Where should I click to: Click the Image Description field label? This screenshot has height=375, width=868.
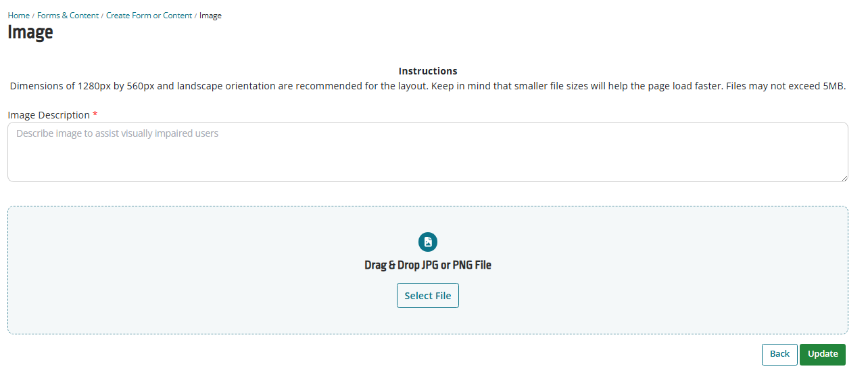49,115
